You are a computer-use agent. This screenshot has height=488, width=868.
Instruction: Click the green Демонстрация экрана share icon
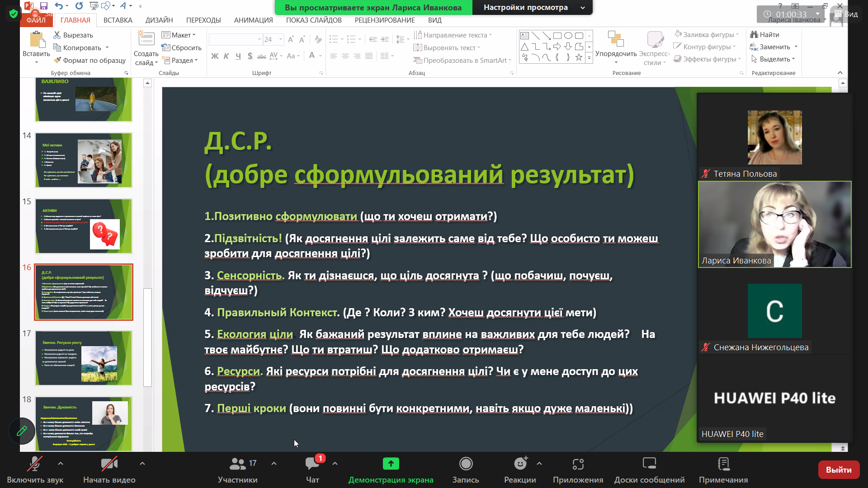[x=391, y=464]
